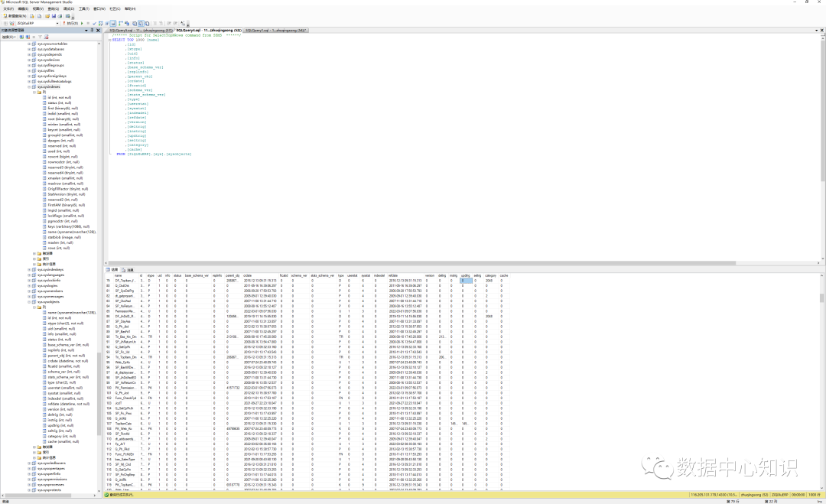This screenshot has height=504, width=826.
Task: Click the blue Parse checkmark icon
Action: tap(94, 23)
